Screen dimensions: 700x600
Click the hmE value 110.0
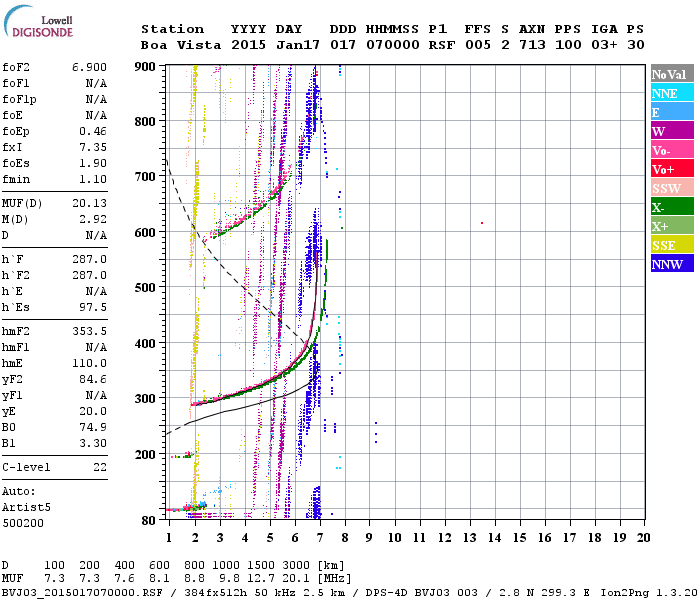click(x=89, y=363)
